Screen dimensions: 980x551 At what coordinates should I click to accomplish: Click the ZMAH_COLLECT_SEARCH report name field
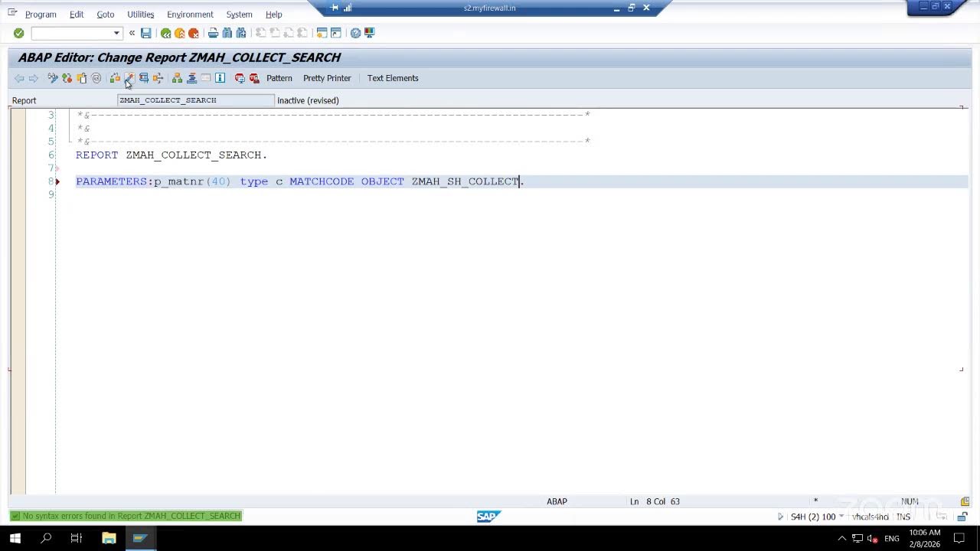[x=195, y=100]
